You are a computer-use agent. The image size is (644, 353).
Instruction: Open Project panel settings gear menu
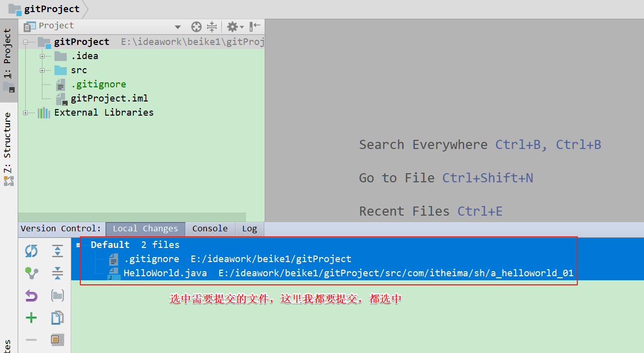[x=234, y=27]
